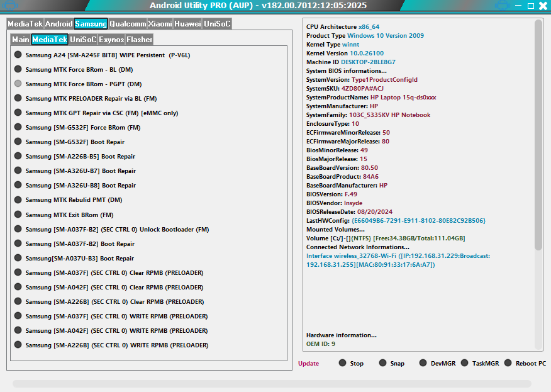
Task: Click the LastHWConfig GUID text
Action: point(418,220)
